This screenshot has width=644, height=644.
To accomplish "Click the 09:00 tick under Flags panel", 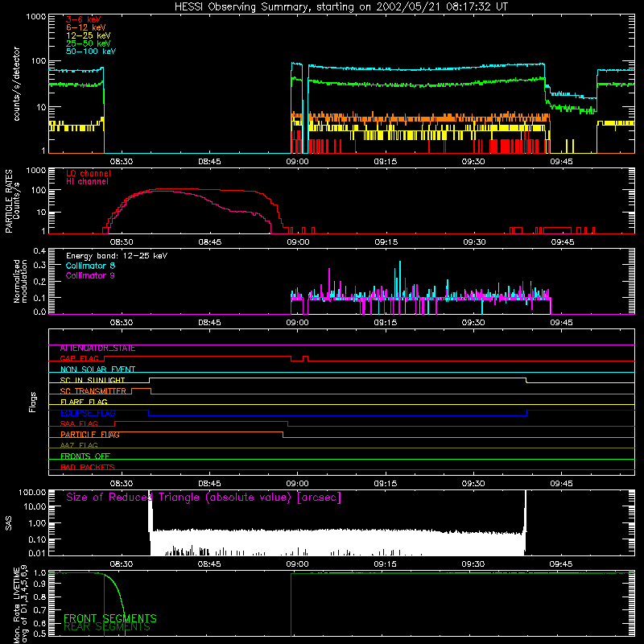I will point(297,484).
